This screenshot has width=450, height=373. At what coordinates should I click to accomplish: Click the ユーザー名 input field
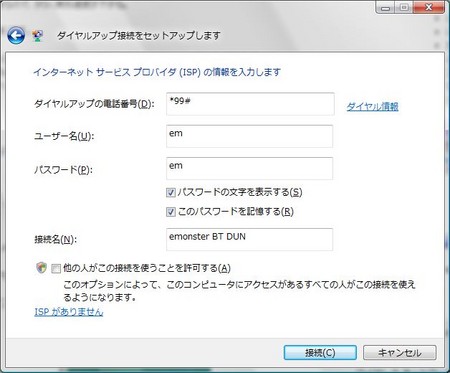click(x=249, y=136)
